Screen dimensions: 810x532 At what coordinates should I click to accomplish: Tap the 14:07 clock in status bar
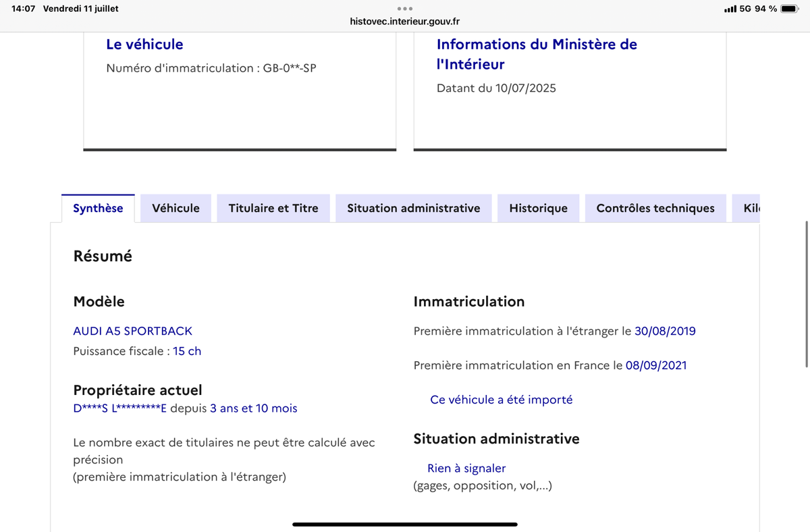[x=23, y=9]
